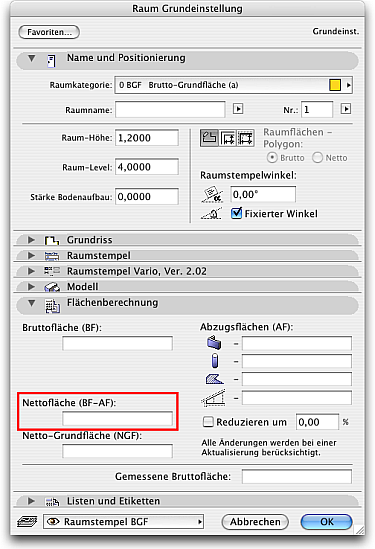The width and height of the screenshot is (375, 549).
Task: Click the Nettofläche (BF-AF) field
Action: (x=117, y=418)
